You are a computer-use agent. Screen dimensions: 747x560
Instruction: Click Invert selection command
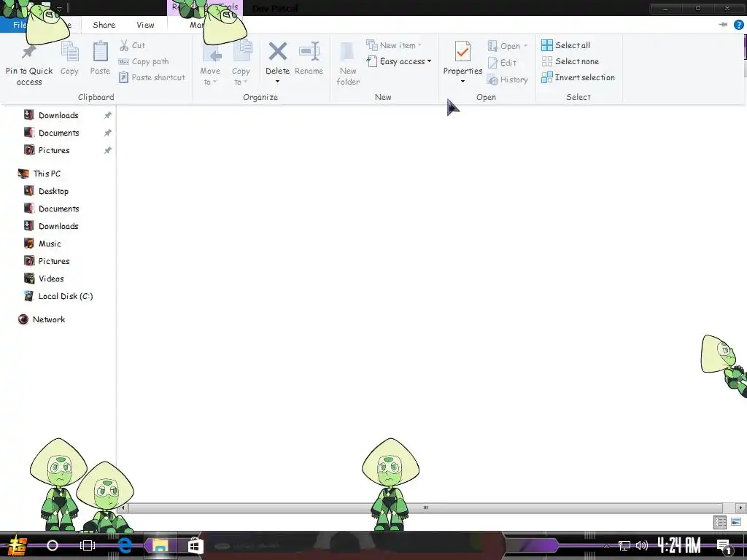coord(578,77)
